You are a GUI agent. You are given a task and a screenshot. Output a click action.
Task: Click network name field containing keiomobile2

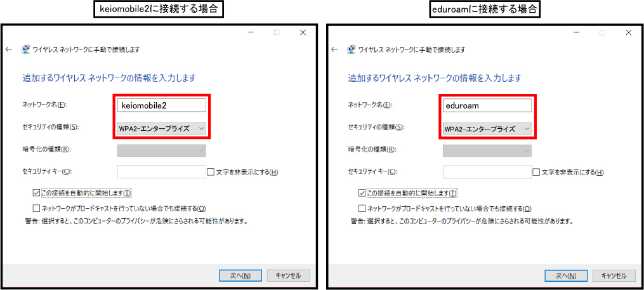coord(162,105)
